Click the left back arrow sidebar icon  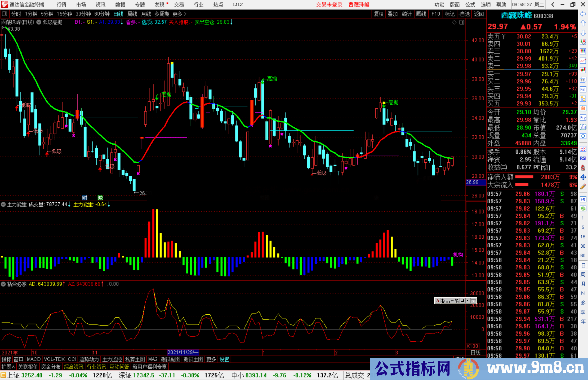pyautogui.click(x=583, y=14)
